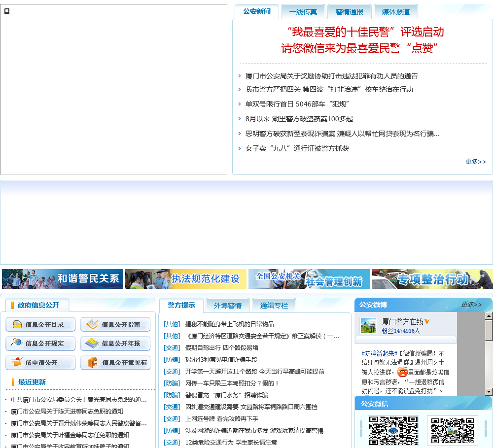Click the 更多>> link in 公安微博 header
This screenshot has height=448, width=493.
click(x=471, y=305)
